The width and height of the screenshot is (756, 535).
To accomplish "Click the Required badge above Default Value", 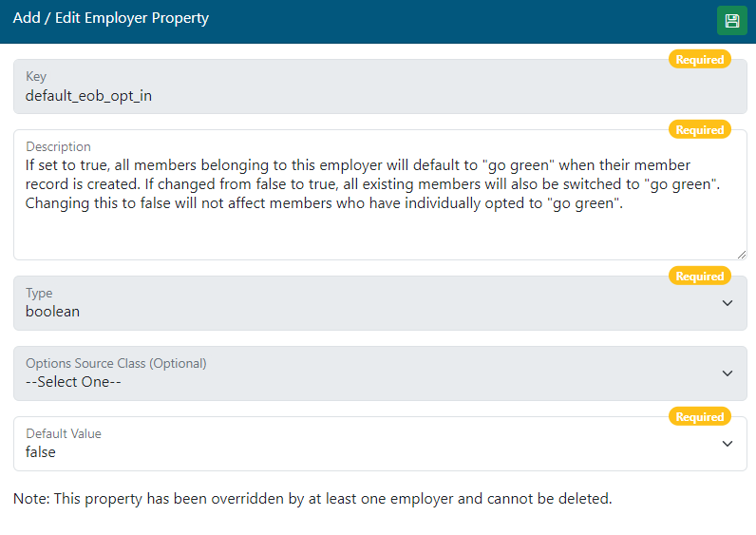I will point(700,417).
